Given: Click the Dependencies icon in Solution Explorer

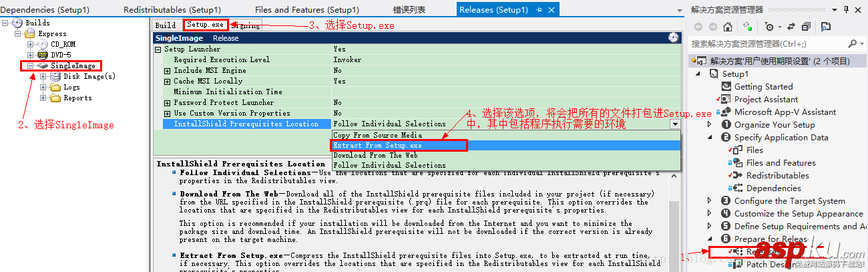Looking at the screenshot, I should pos(738,188).
